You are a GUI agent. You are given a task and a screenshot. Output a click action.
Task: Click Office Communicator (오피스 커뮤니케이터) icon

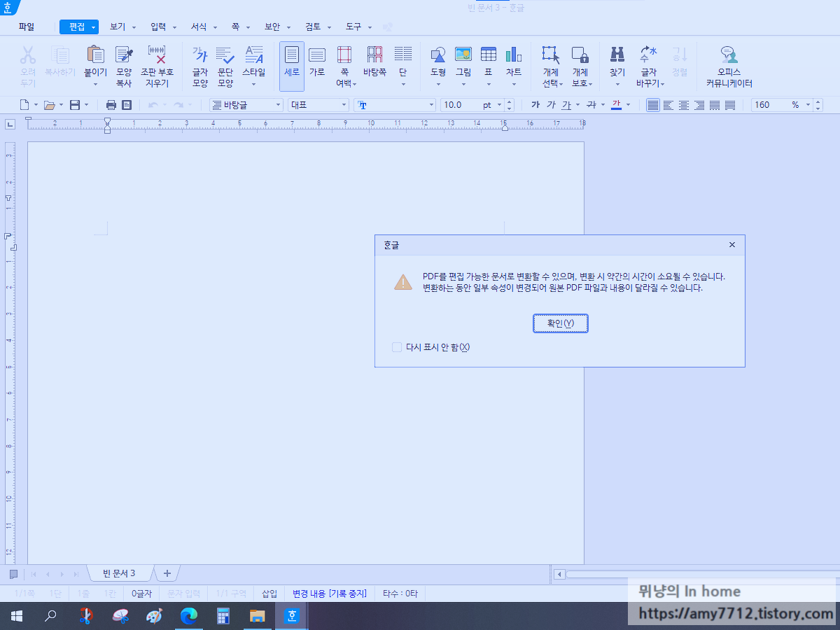click(729, 55)
